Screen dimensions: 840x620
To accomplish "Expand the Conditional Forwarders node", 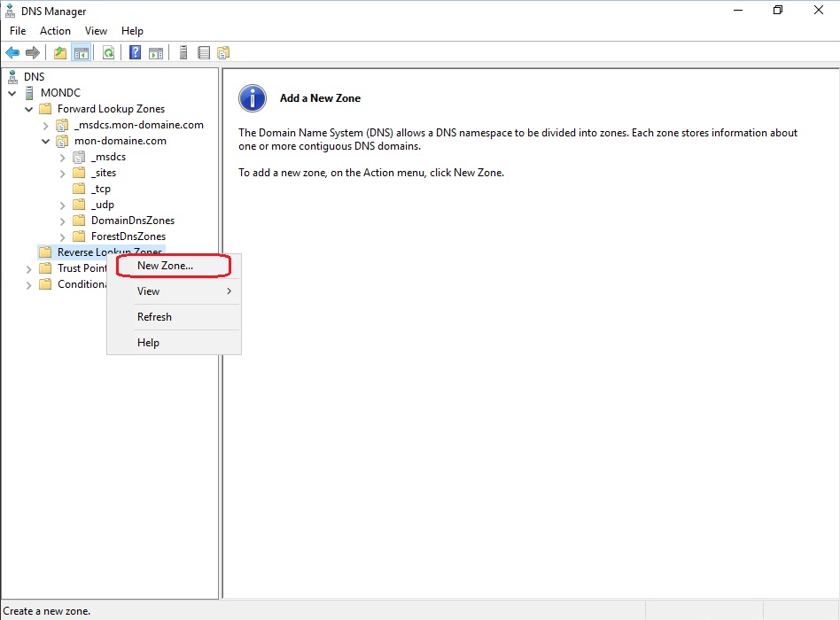I will 29,285.
